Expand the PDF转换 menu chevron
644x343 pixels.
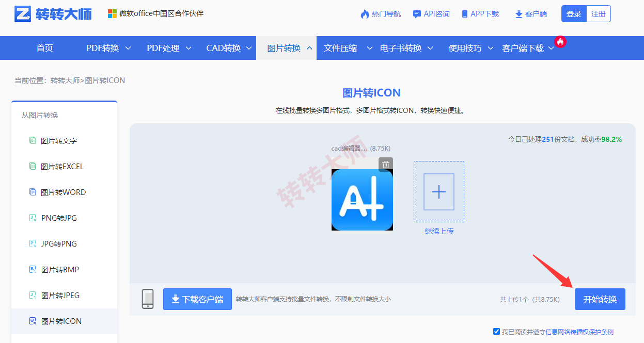(128, 48)
